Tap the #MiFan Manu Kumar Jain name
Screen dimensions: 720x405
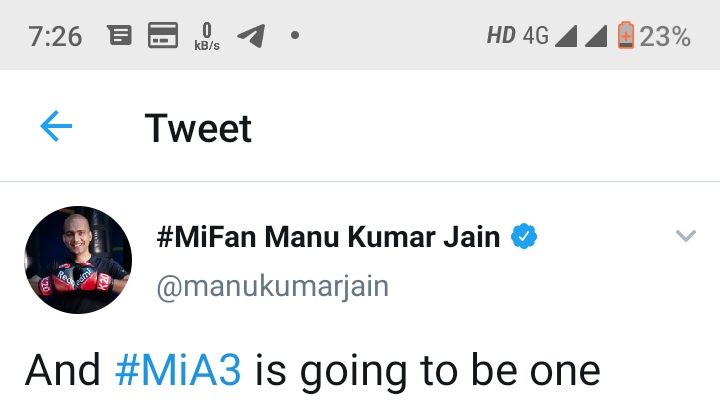[328, 237]
